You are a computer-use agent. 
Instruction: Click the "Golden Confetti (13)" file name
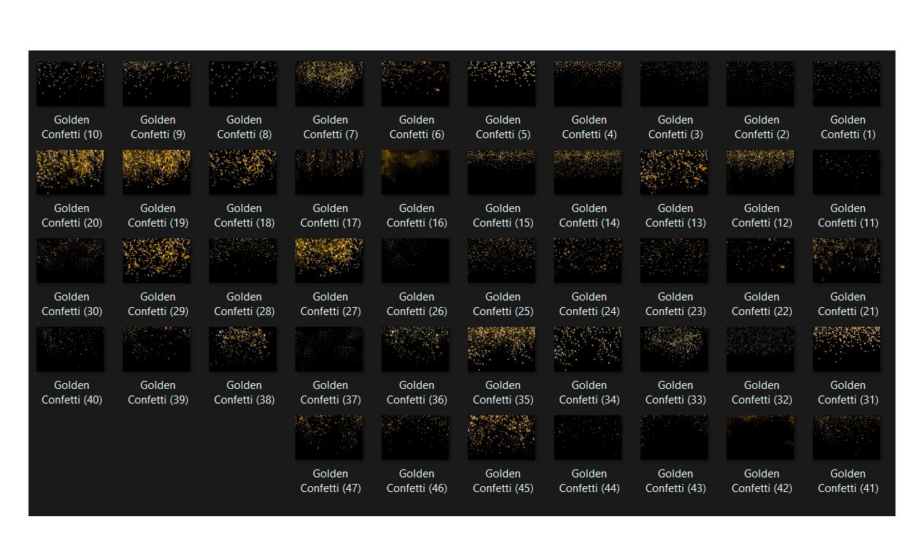[675, 216]
